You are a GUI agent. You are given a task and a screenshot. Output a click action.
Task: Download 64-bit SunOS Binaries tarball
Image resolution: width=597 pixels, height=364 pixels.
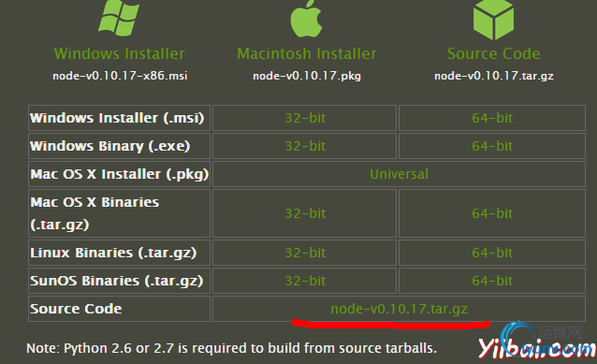pyautogui.click(x=492, y=281)
